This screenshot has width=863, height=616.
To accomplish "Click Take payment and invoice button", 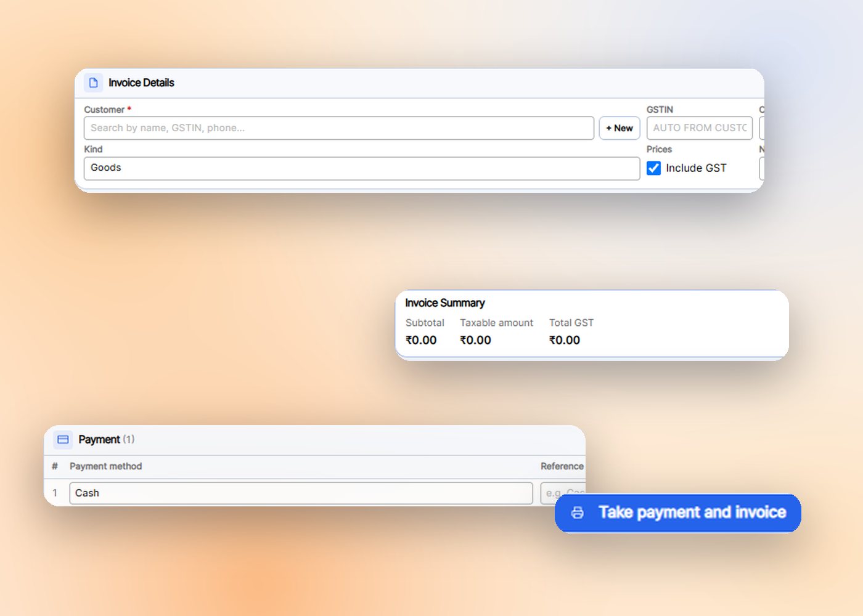I will pyautogui.click(x=678, y=513).
